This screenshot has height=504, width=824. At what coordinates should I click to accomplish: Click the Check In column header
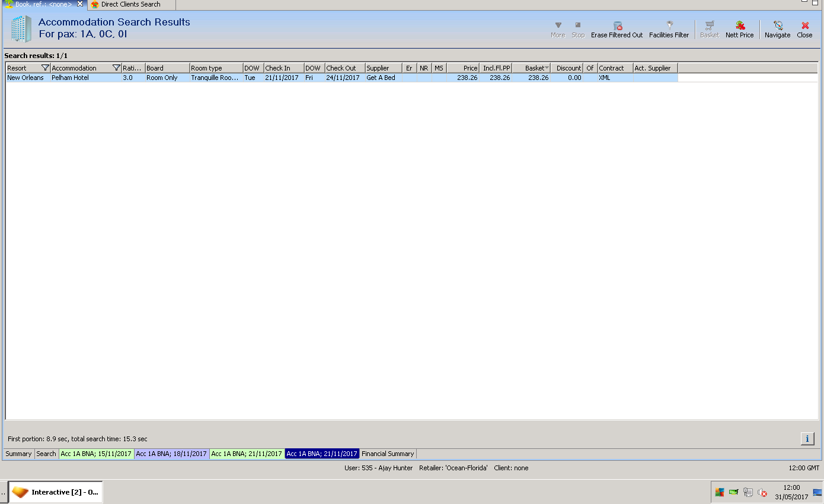(283, 68)
